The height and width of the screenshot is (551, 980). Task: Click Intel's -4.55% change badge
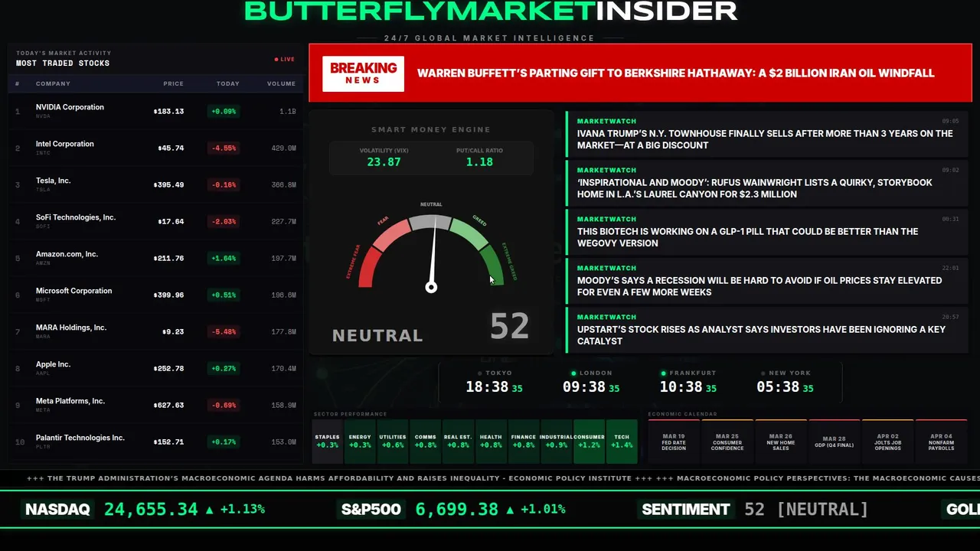(224, 148)
